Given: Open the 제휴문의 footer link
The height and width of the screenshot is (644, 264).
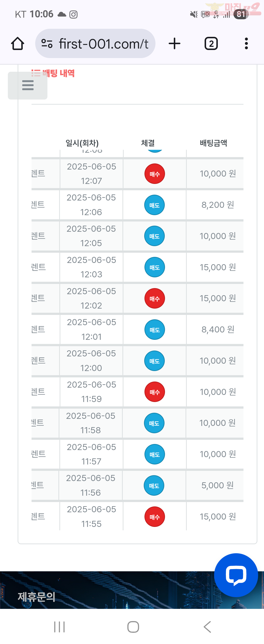Looking at the screenshot, I should (37, 597).
